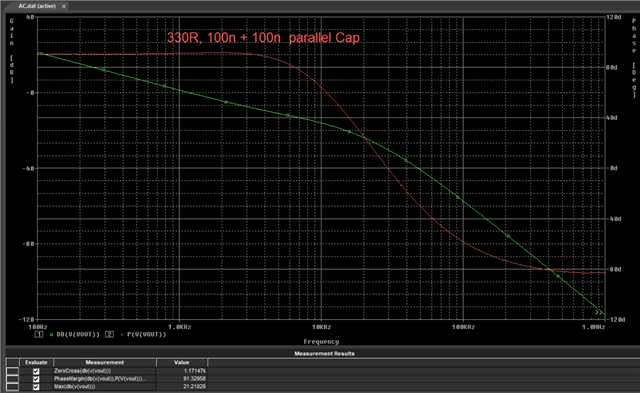Click the 21.21028 max value cell

(182, 386)
